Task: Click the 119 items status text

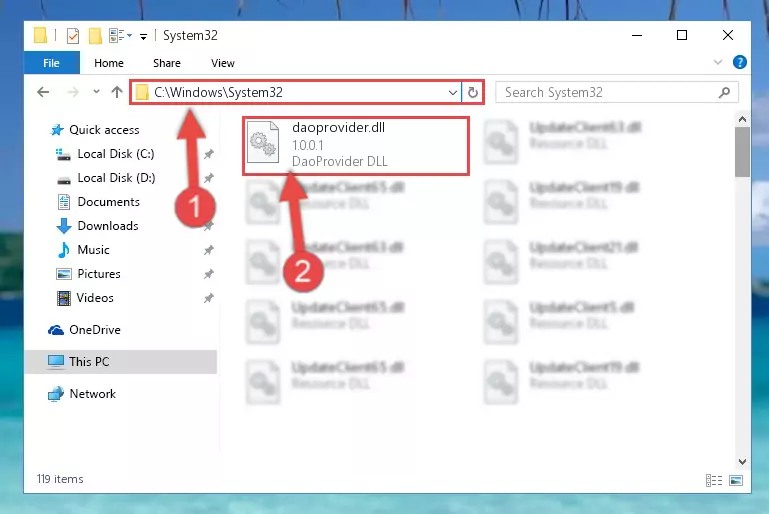Action: tap(60, 479)
